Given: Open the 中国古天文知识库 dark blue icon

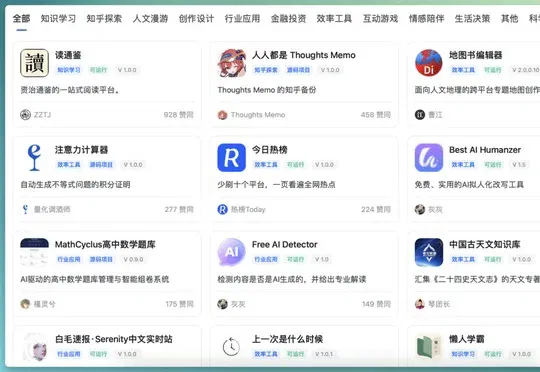Looking at the screenshot, I should click(429, 252).
